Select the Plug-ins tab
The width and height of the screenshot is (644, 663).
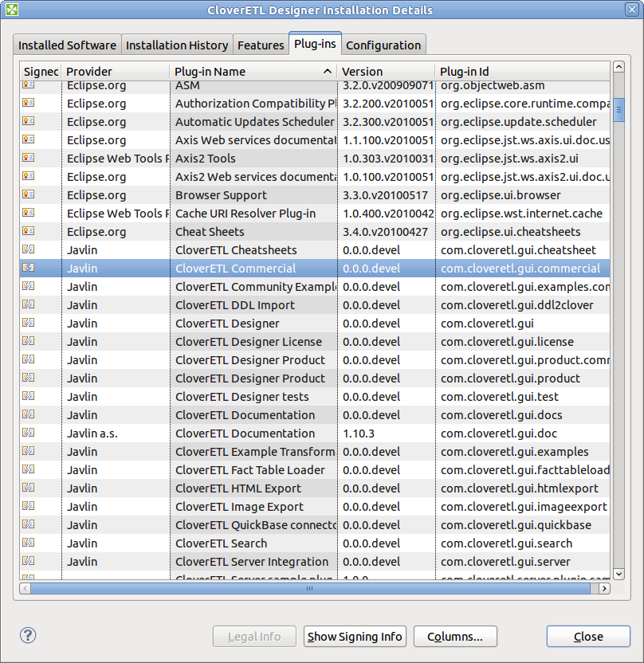pyautogui.click(x=315, y=44)
